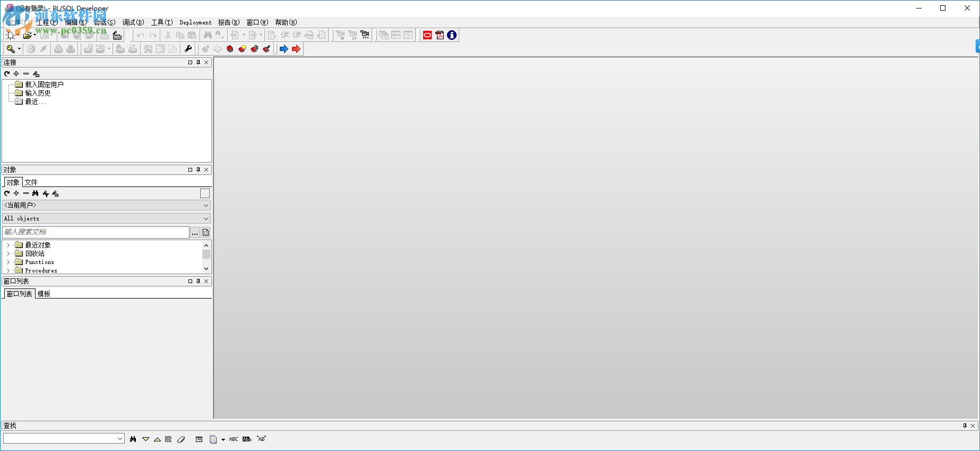Switch to the 文件 tab in Objects panel
The height and width of the screenshot is (451, 980).
tap(31, 182)
